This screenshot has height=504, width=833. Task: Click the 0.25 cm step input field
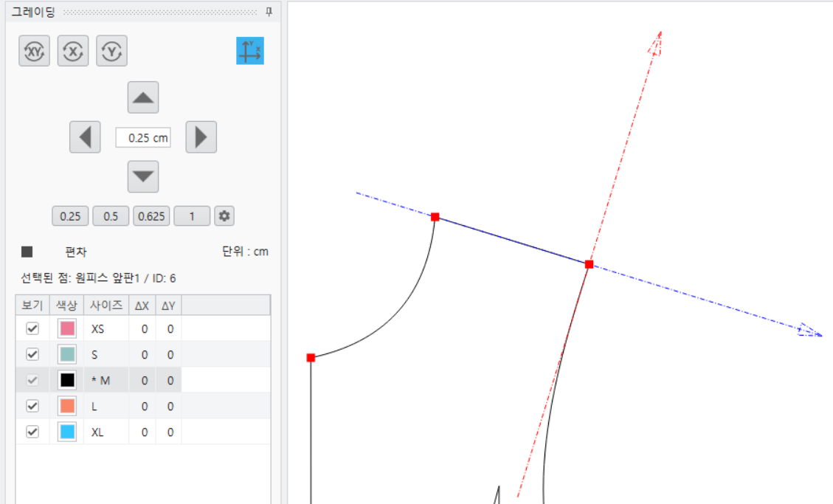click(x=143, y=137)
